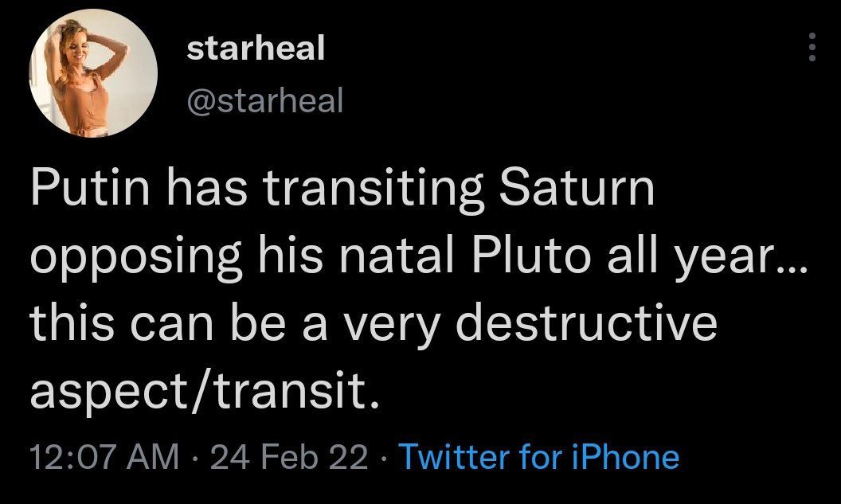
Task: Open the starheal display name
Action: (256, 49)
